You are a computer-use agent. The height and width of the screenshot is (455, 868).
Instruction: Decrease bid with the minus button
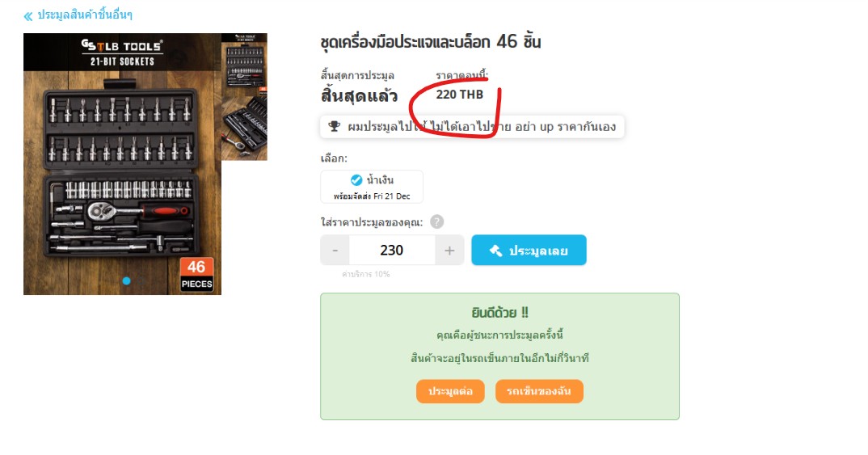tap(335, 251)
